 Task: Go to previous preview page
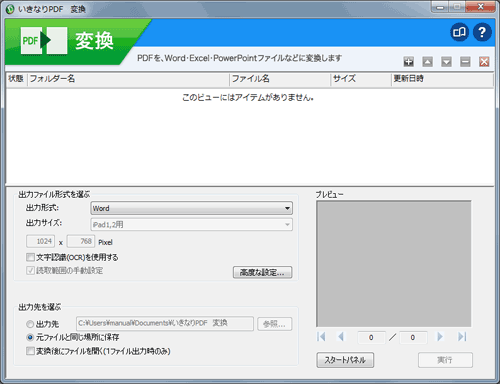(x=341, y=337)
